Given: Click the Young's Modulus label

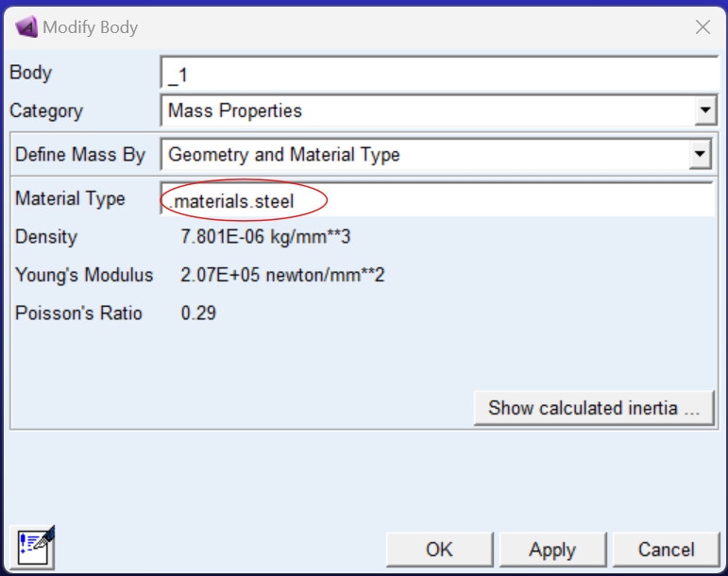Looking at the screenshot, I should pyautogui.click(x=84, y=275).
